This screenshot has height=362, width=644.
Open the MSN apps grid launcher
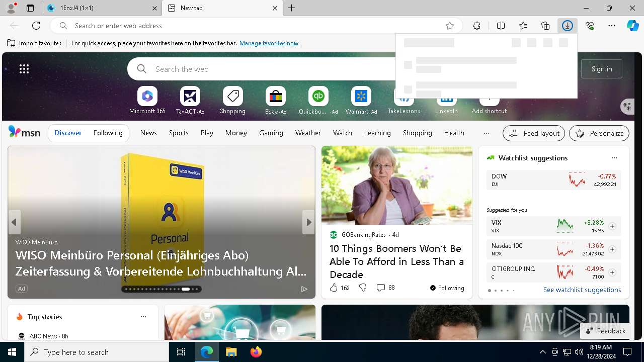(x=24, y=69)
